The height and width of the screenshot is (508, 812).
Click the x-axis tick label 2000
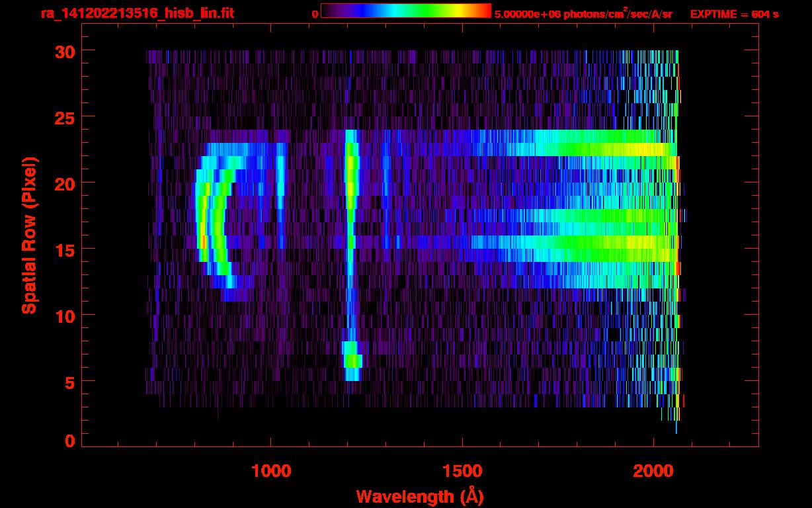(x=653, y=471)
